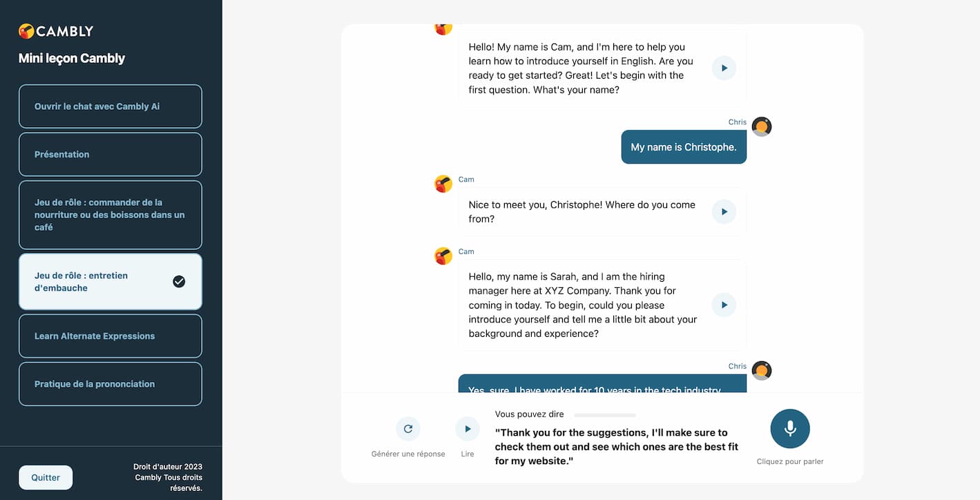The height and width of the screenshot is (500, 980).
Task: Open the Présentation lesson
Action: (x=111, y=154)
